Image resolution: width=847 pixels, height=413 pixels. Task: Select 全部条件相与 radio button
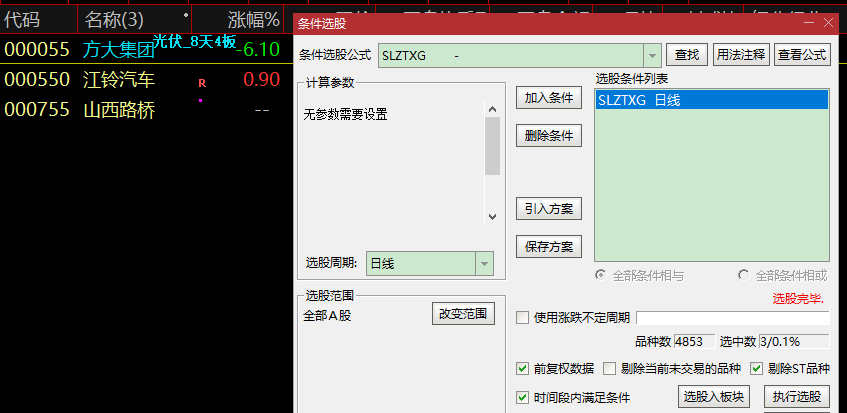click(600, 275)
